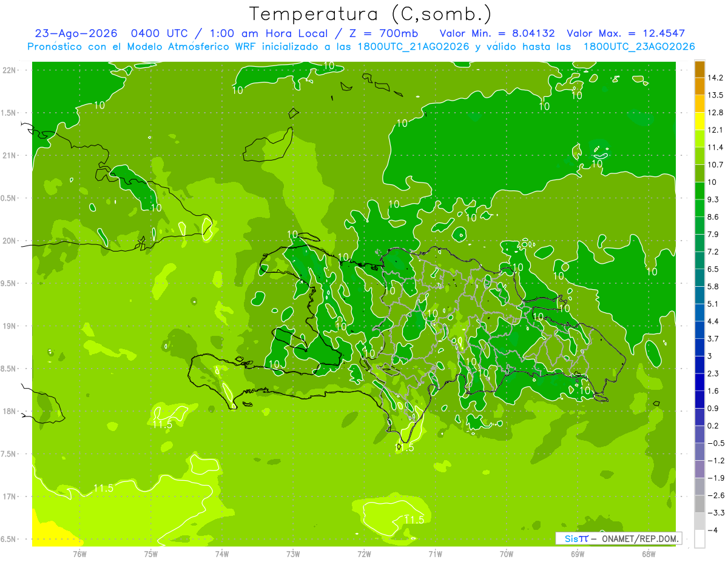Click the '73W' longitude axis label
Viewport: 728px width, 562px height.
point(293,554)
